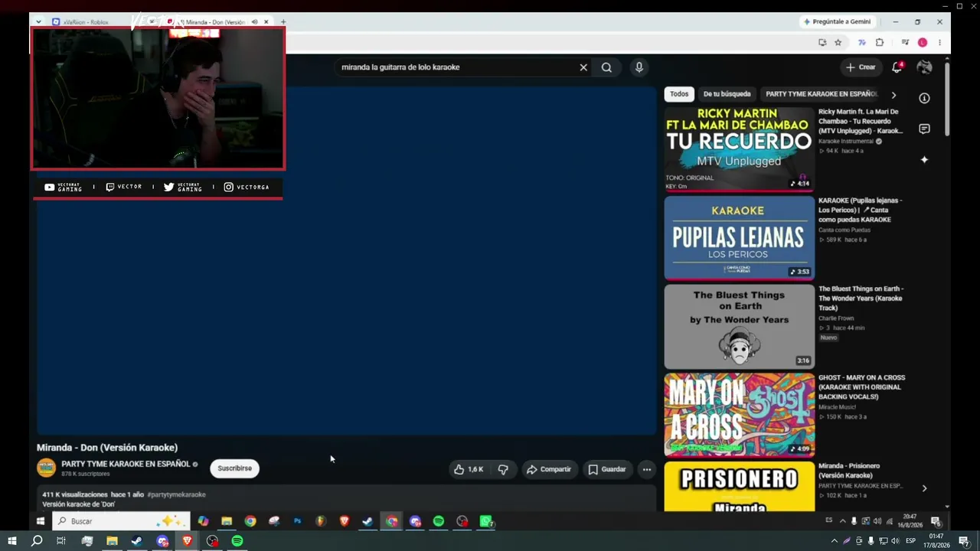Show hidden icons in inner system tray
980x551 pixels.
click(x=843, y=521)
